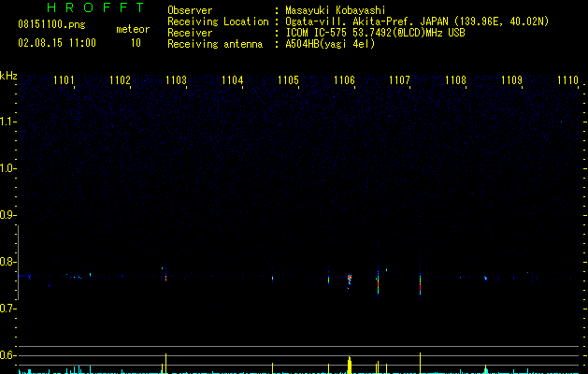The image size is (588, 374).
Task: Click the meteor label
Action: 133,29
